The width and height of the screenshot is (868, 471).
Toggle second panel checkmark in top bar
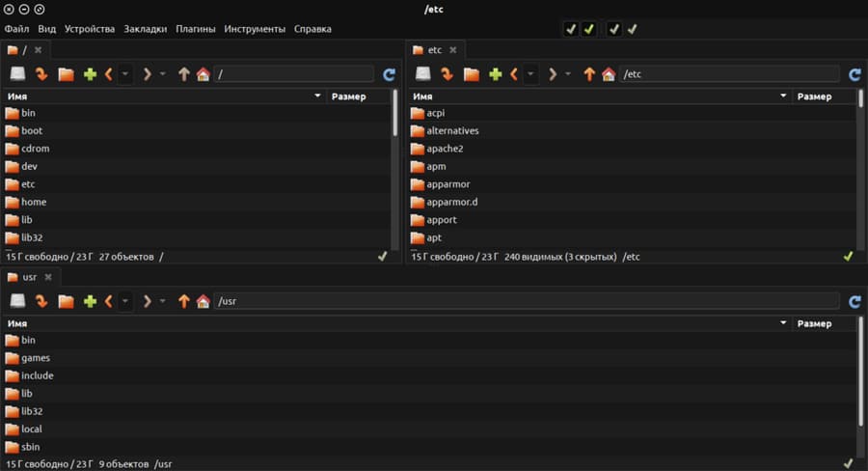click(x=588, y=29)
